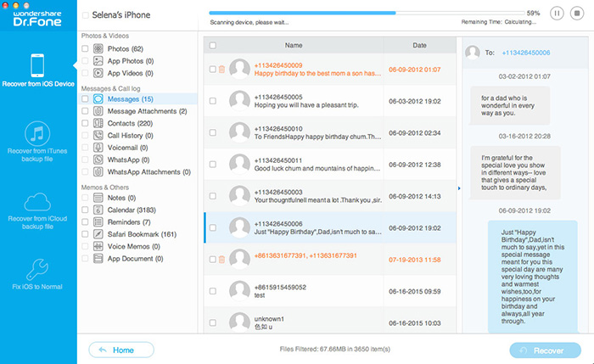Click the Photos category icon

point(98,48)
